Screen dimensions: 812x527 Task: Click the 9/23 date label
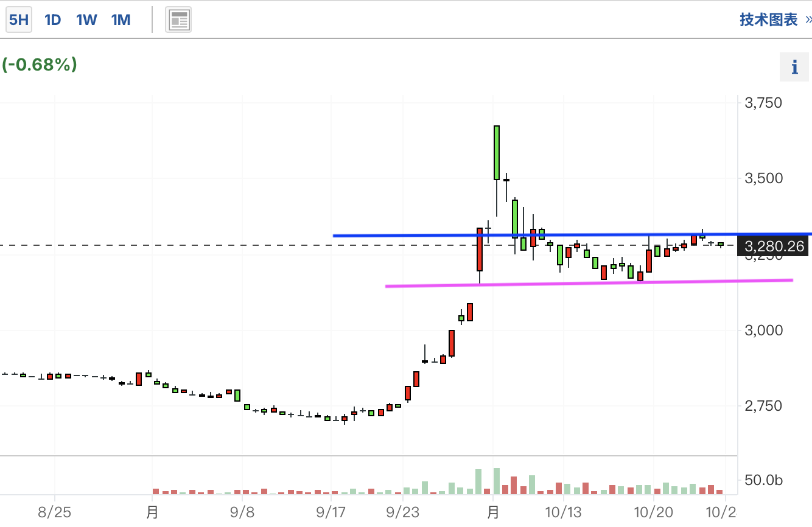pyautogui.click(x=403, y=512)
